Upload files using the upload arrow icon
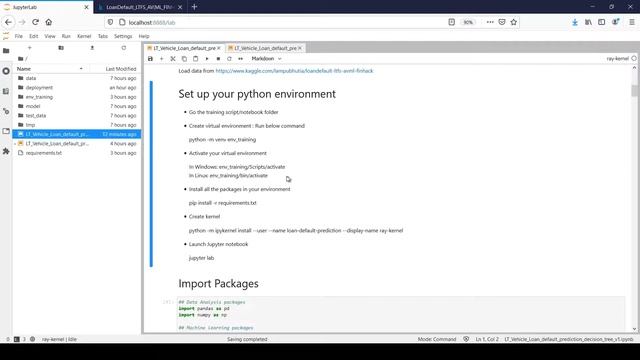The height and width of the screenshot is (360, 640). (92, 48)
